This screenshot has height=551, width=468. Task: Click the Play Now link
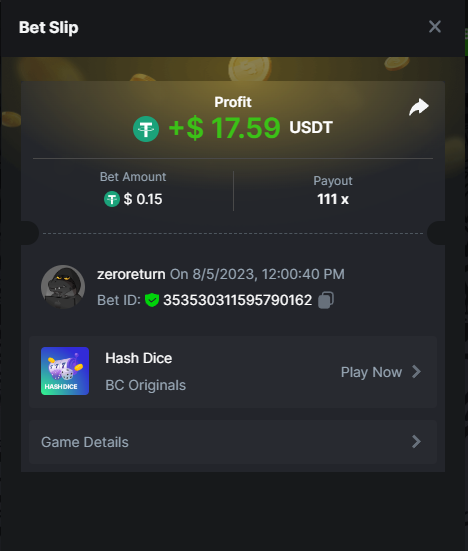(x=371, y=372)
